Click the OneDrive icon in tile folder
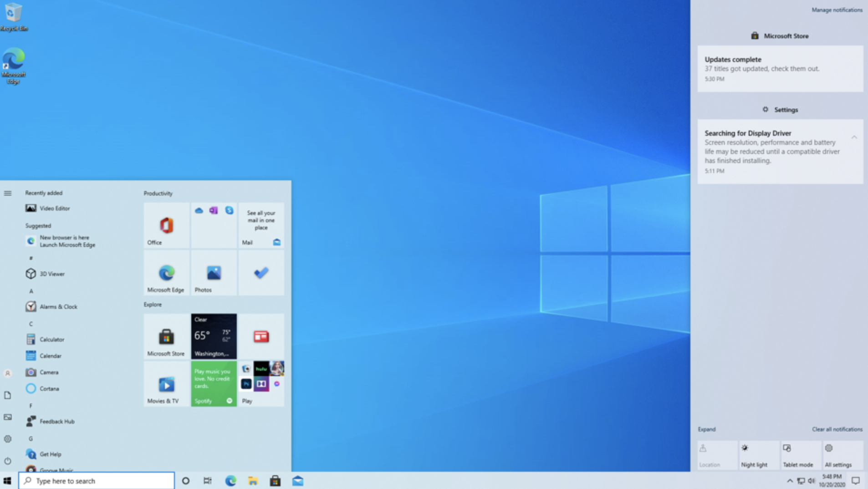The width and height of the screenshot is (868, 489). pyautogui.click(x=199, y=210)
